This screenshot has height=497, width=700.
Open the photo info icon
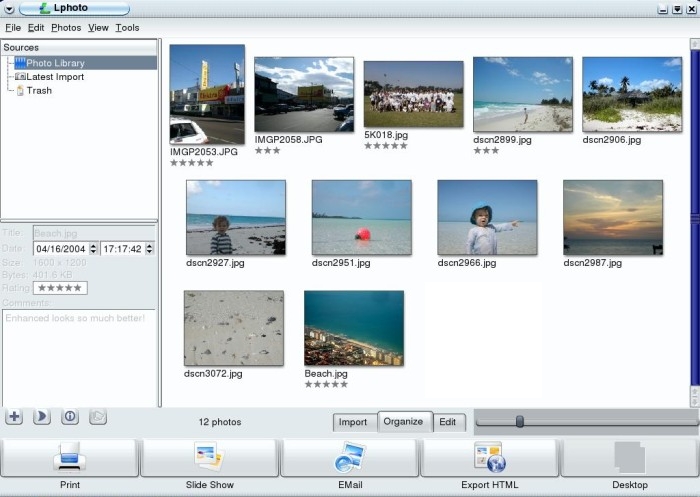tap(70, 417)
